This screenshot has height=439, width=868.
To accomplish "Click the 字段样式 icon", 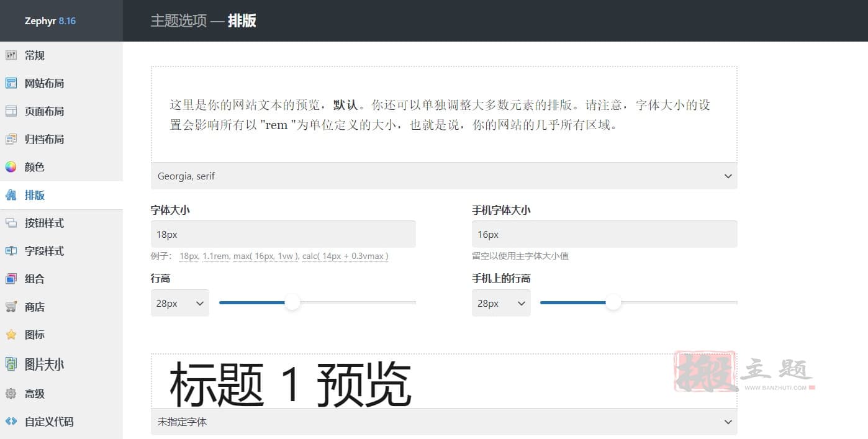I will click(11, 251).
